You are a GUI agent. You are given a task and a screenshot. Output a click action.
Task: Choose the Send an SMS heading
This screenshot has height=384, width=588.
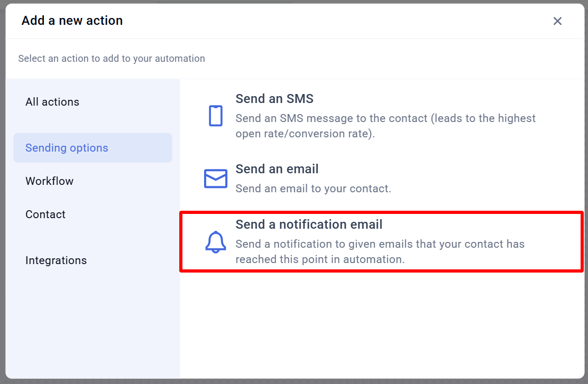coord(274,99)
